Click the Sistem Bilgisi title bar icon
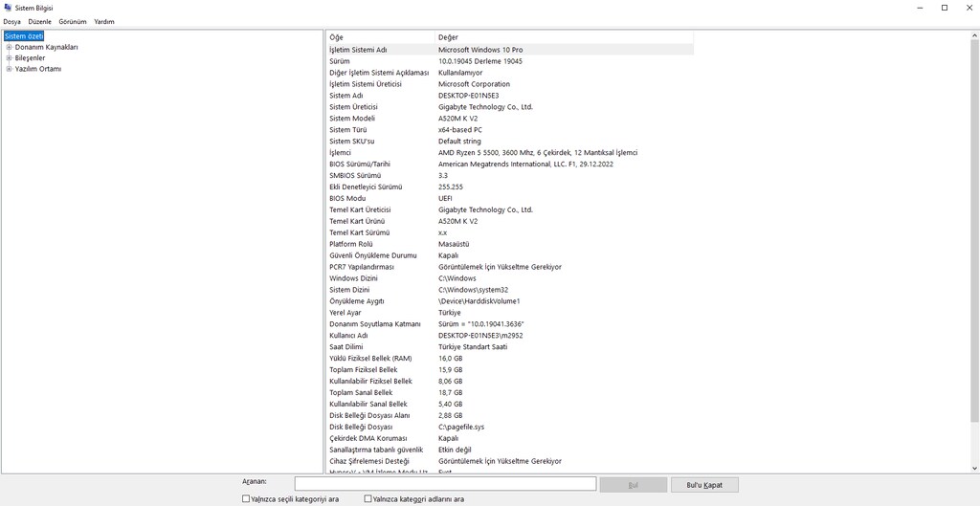 point(7,8)
